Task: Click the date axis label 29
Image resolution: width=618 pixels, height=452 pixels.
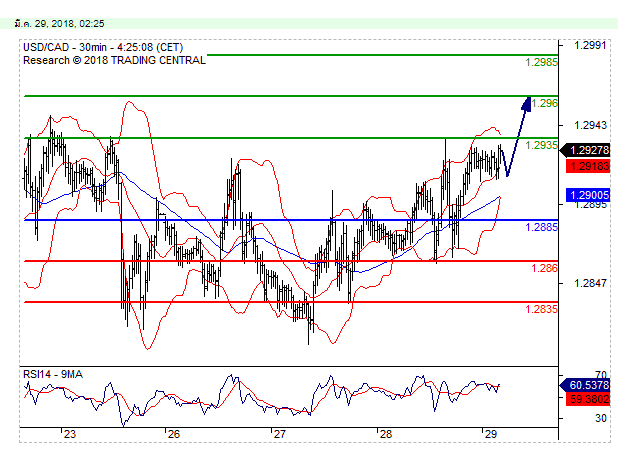Action: coord(490,434)
